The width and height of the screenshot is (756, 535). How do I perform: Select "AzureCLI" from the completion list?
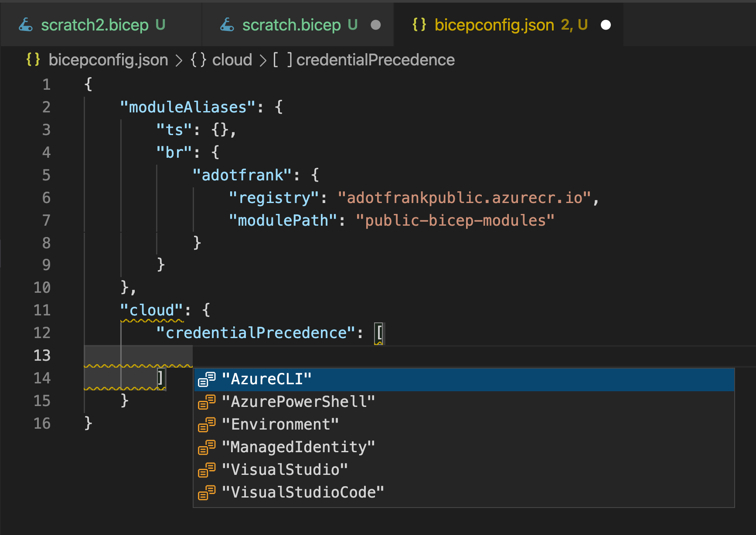click(266, 379)
